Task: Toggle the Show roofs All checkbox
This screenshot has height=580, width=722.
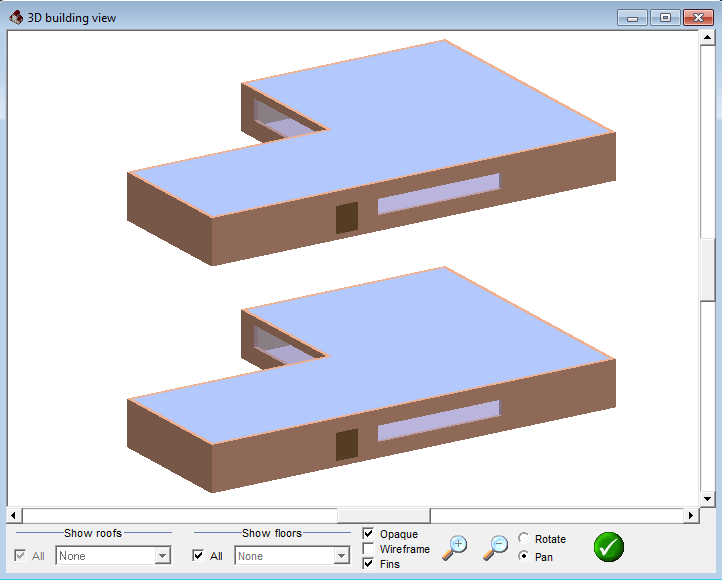Action: pyautogui.click(x=20, y=556)
